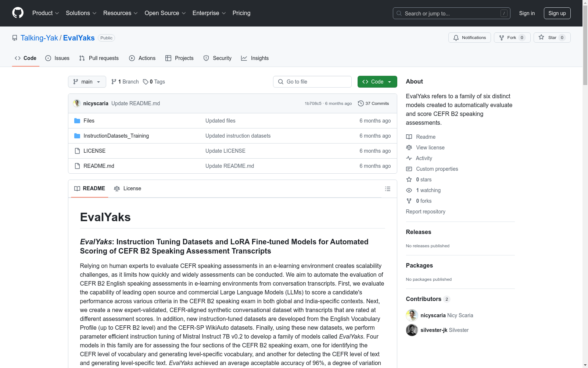
Task: Expand the Open Source menu
Action: (x=165, y=13)
